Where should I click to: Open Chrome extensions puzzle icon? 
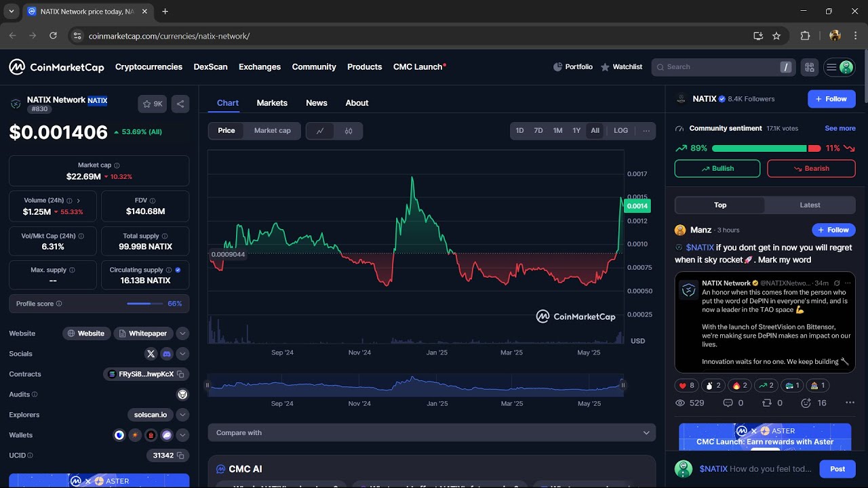[806, 36]
